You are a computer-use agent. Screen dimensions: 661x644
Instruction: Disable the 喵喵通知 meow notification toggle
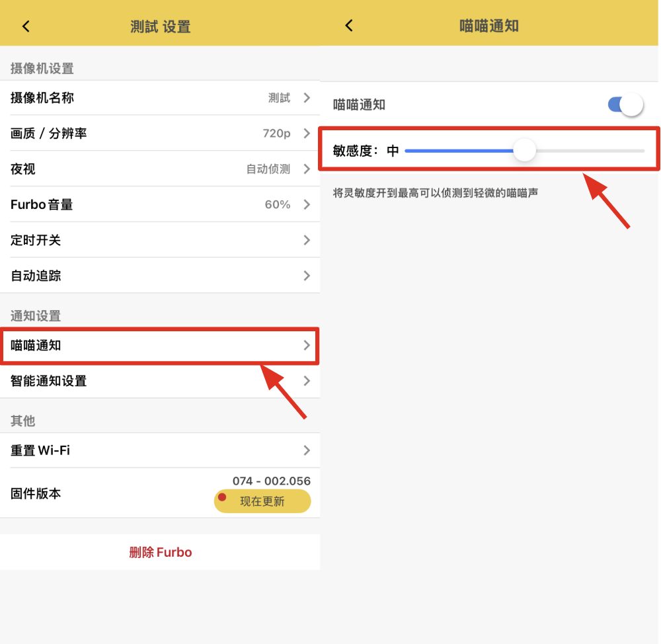tap(624, 104)
